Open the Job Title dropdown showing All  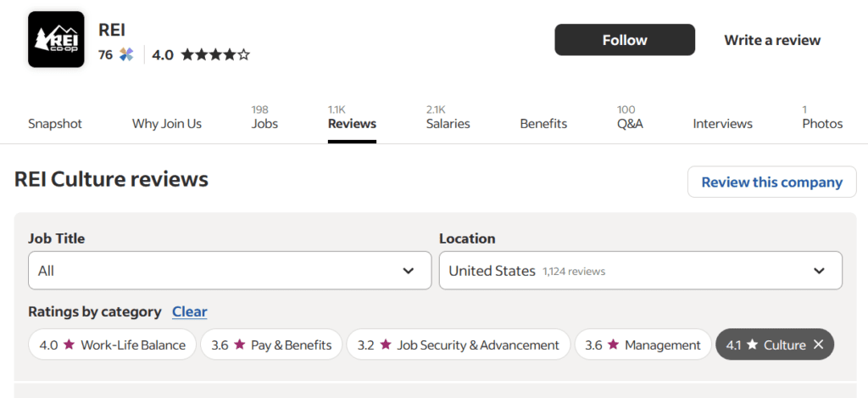pyautogui.click(x=230, y=271)
